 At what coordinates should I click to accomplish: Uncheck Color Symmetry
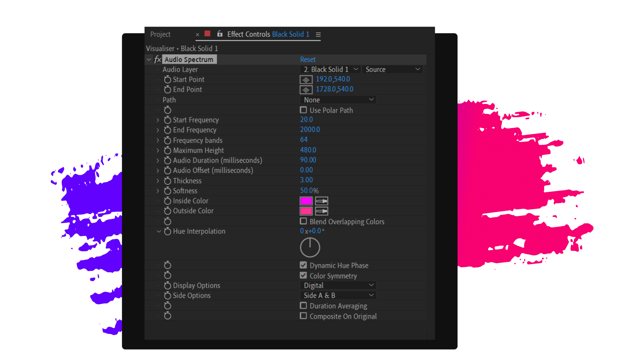[x=303, y=275]
